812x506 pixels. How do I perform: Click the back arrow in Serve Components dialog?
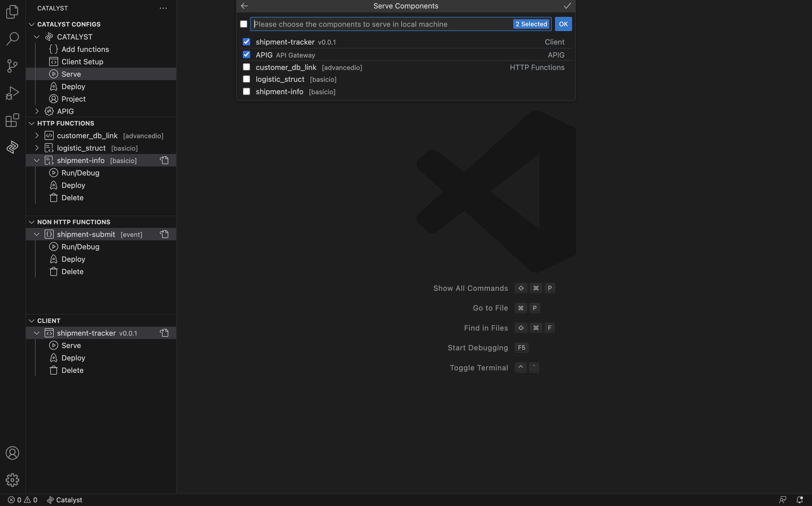245,6
